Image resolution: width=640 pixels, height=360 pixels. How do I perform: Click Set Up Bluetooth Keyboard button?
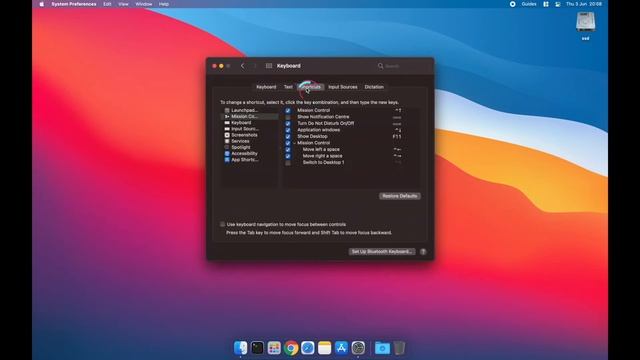click(382, 251)
